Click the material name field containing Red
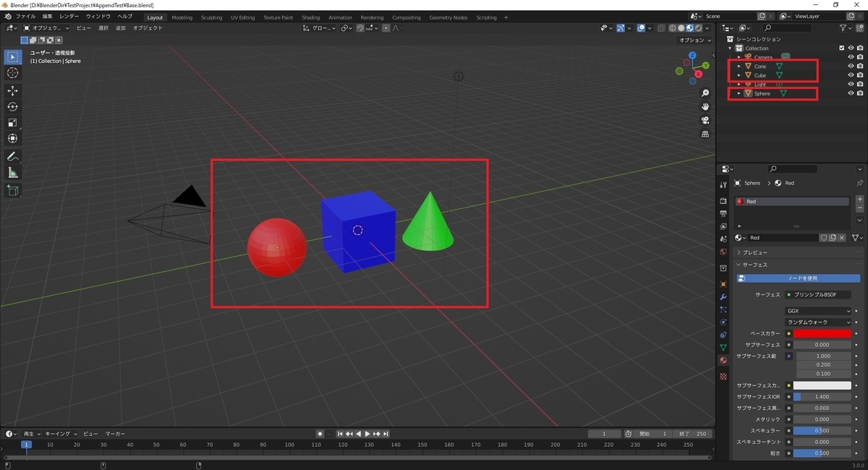 coord(783,238)
